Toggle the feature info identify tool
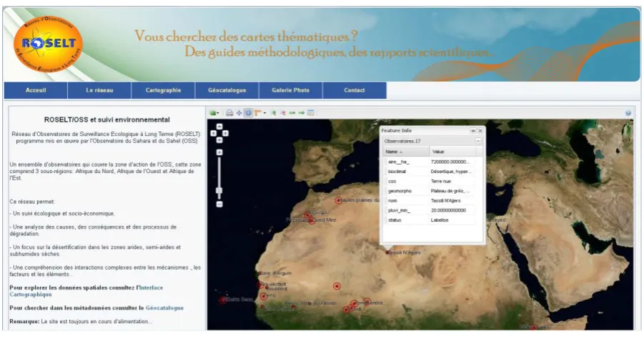Image resolution: width=644 pixels, height=339 pixels. pos(249,113)
